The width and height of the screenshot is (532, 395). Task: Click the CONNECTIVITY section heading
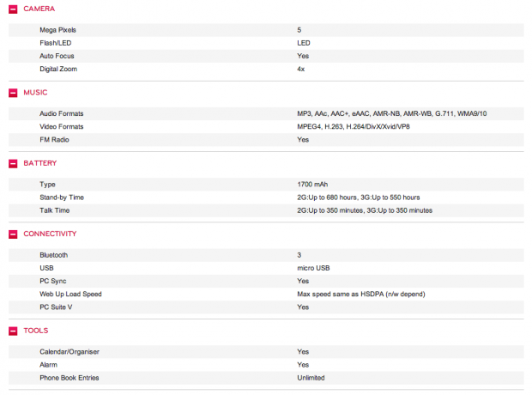(50, 234)
